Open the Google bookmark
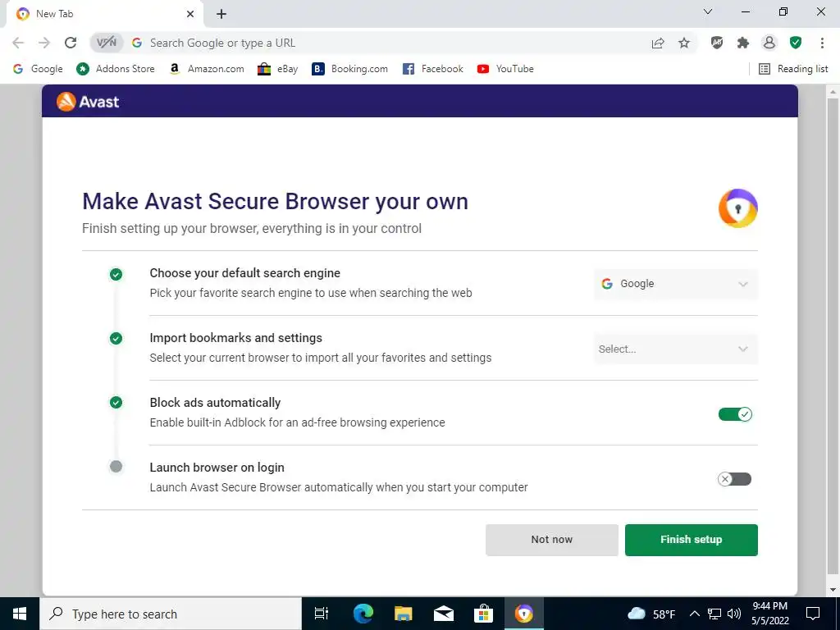The height and width of the screenshot is (630, 840). pyautogui.click(x=38, y=69)
